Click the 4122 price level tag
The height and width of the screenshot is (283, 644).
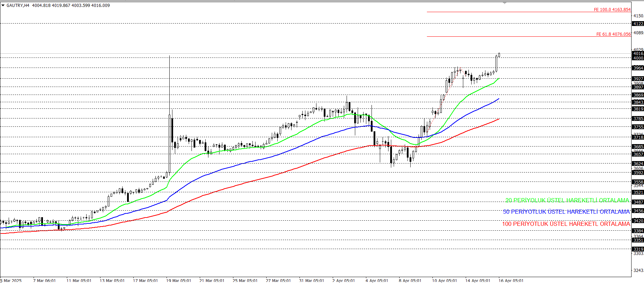[638, 24]
